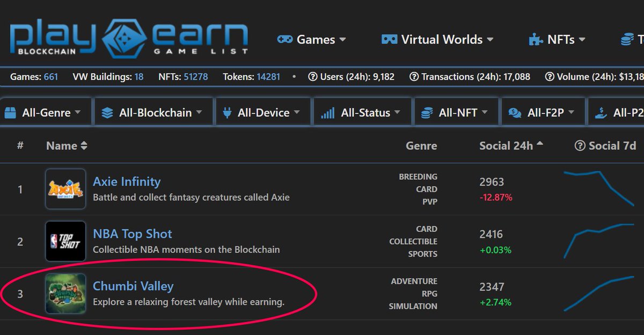The image size is (644, 335).
Task: Click the layers icon in All-Blockchain filter
Action: coord(107,113)
